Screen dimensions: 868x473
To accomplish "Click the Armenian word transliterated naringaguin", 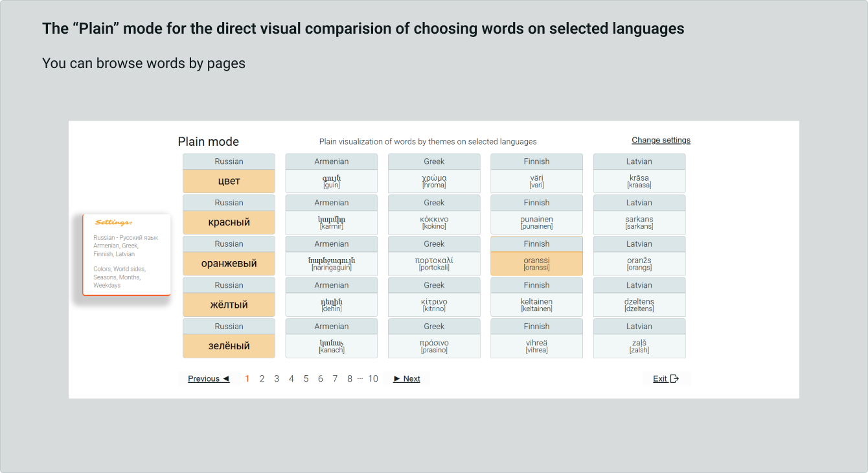I will point(332,264).
